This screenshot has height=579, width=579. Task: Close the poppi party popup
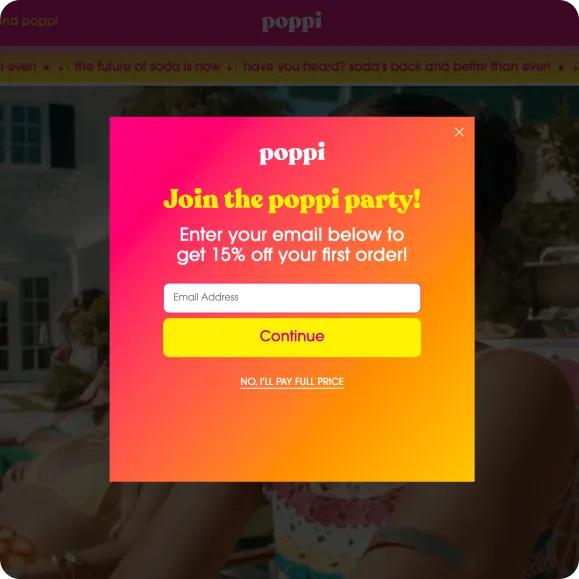click(459, 132)
